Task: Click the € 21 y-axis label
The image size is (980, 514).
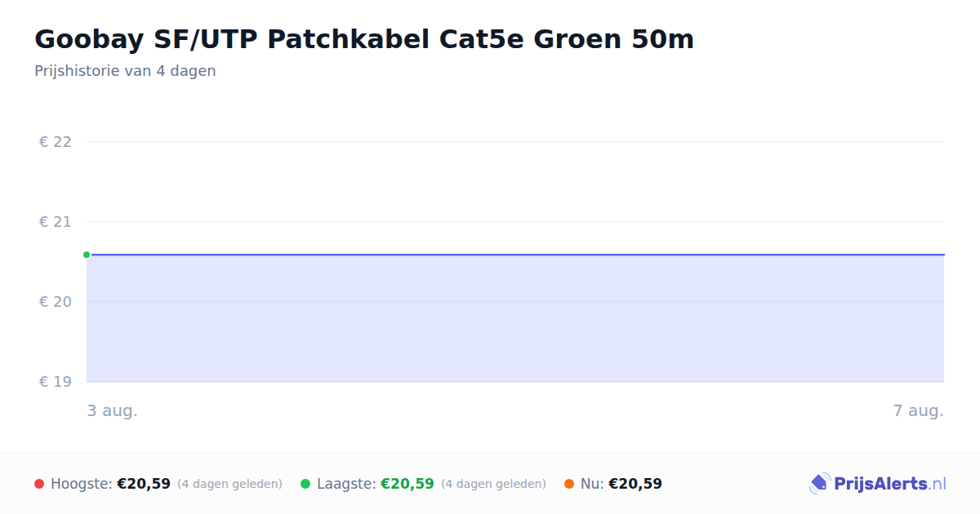Action: (56, 222)
